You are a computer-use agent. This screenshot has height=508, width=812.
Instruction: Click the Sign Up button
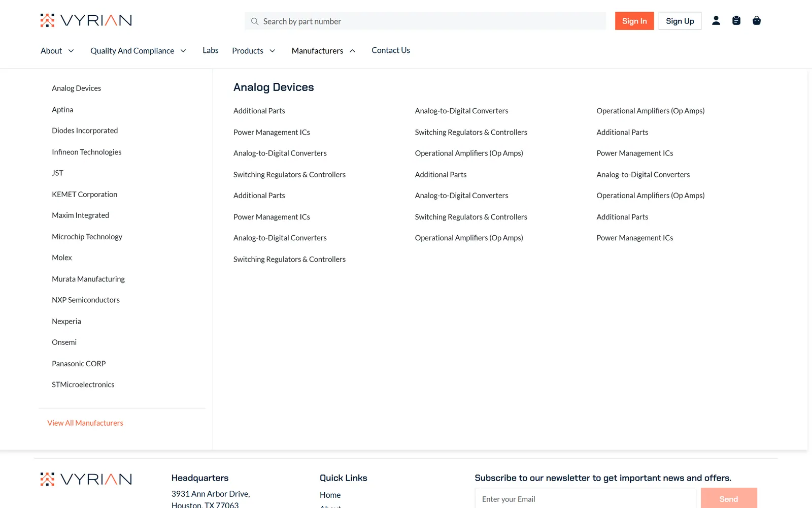680,21
